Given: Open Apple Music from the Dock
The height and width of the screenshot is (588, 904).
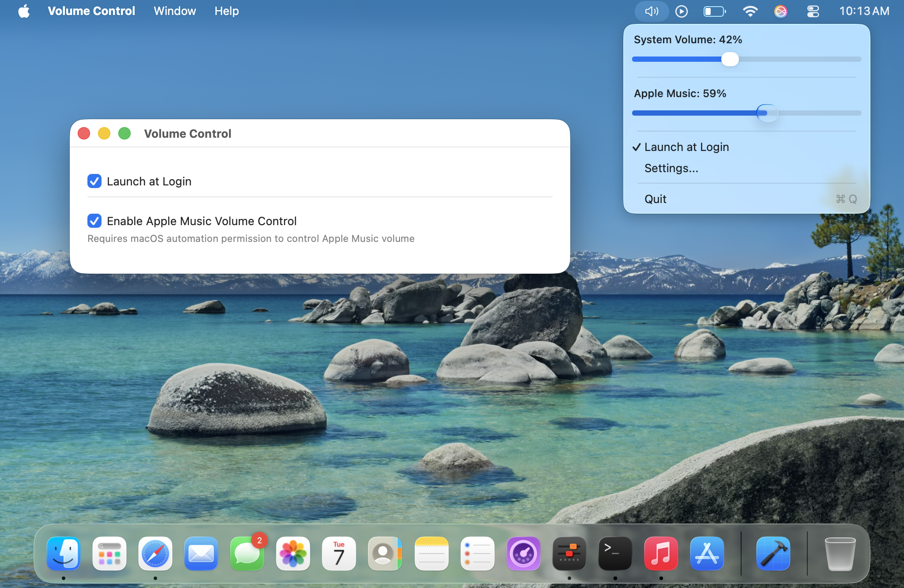Looking at the screenshot, I should coord(661,553).
